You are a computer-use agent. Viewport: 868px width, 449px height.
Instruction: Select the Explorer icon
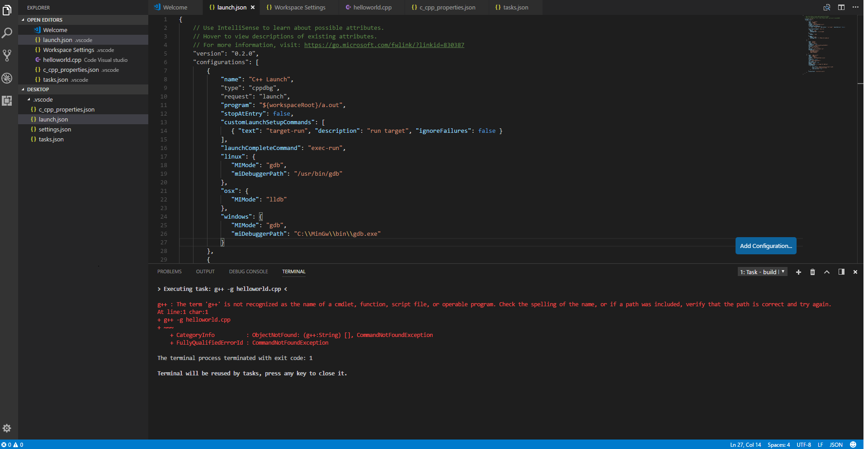[7, 10]
